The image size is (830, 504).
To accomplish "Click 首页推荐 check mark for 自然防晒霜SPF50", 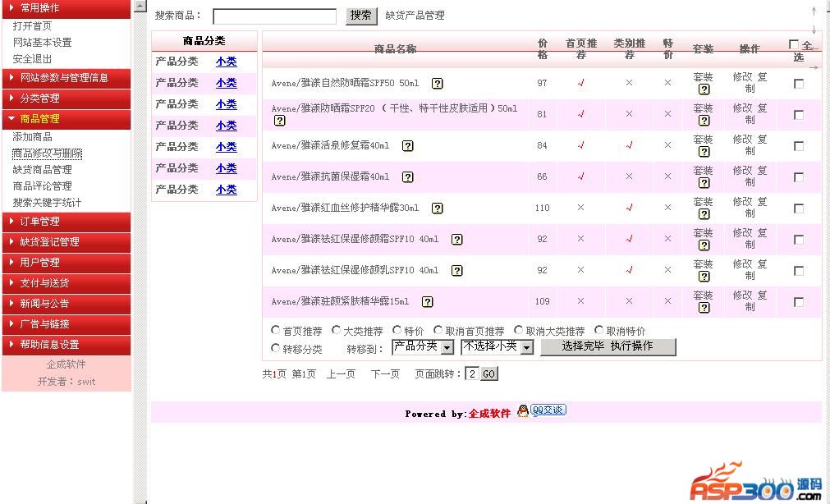I will pyautogui.click(x=580, y=83).
